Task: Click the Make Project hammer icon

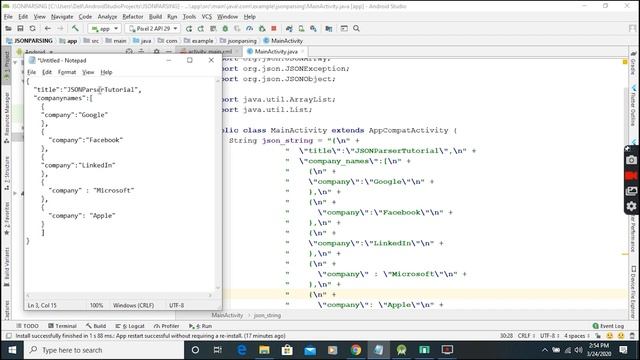Action: 75,29
